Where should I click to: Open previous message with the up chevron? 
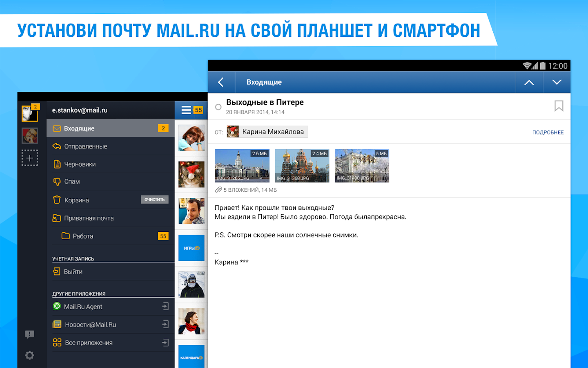[x=529, y=82]
